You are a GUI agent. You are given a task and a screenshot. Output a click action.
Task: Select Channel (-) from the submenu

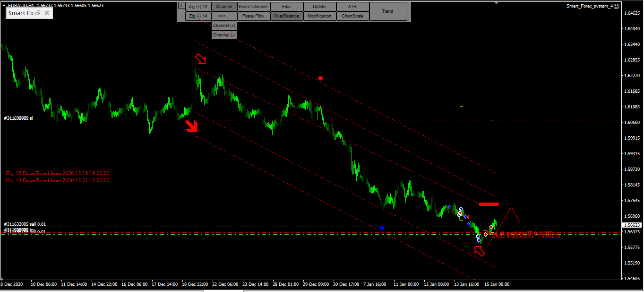223,35
